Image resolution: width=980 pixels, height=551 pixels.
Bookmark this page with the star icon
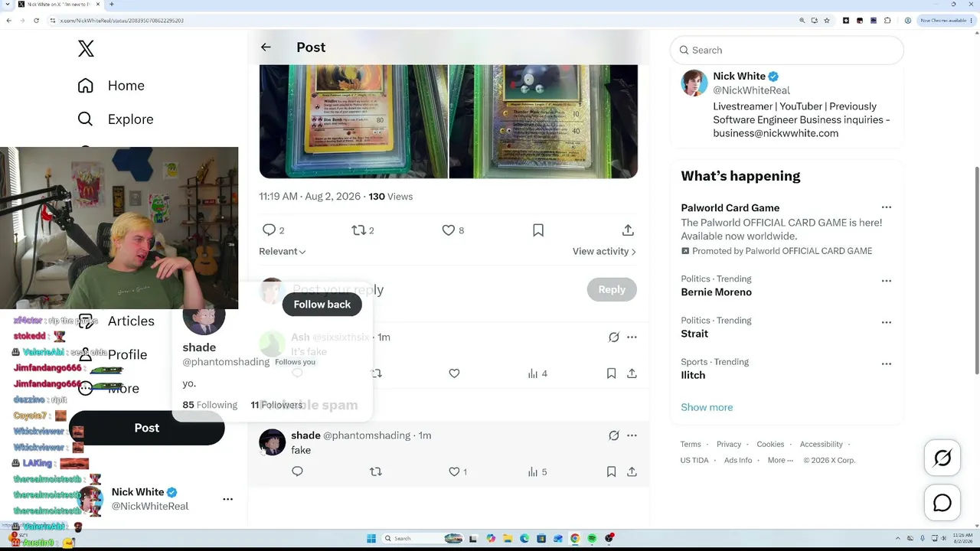[827, 21]
